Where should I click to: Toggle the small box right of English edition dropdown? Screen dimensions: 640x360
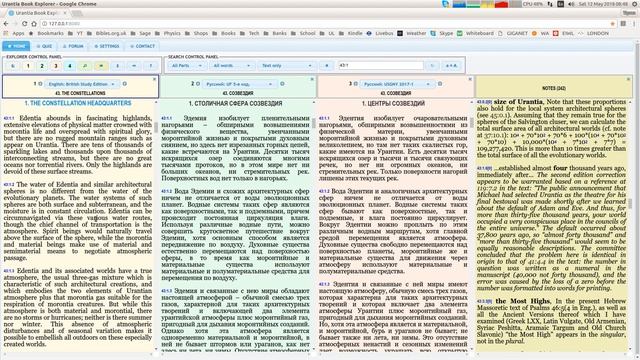point(124,84)
